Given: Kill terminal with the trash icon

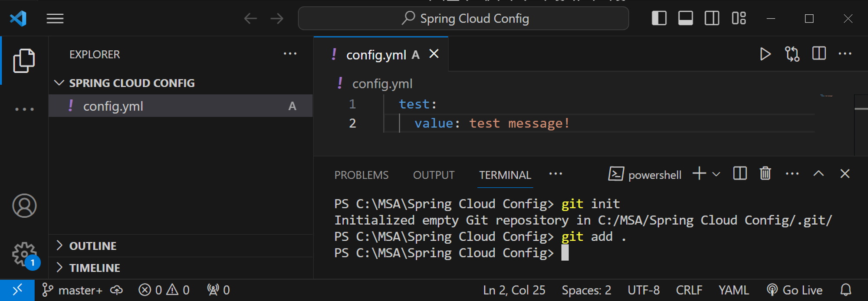Looking at the screenshot, I should click(x=765, y=174).
